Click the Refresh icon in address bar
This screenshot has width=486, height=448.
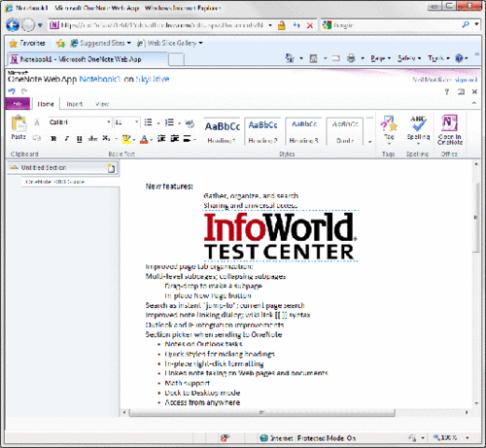(296, 25)
